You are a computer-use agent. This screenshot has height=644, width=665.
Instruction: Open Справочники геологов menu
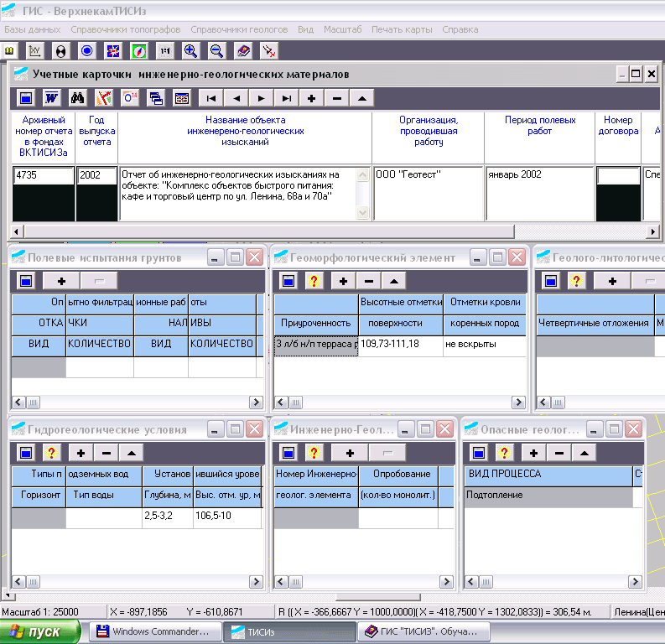pyautogui.click(x=239, y=29)
